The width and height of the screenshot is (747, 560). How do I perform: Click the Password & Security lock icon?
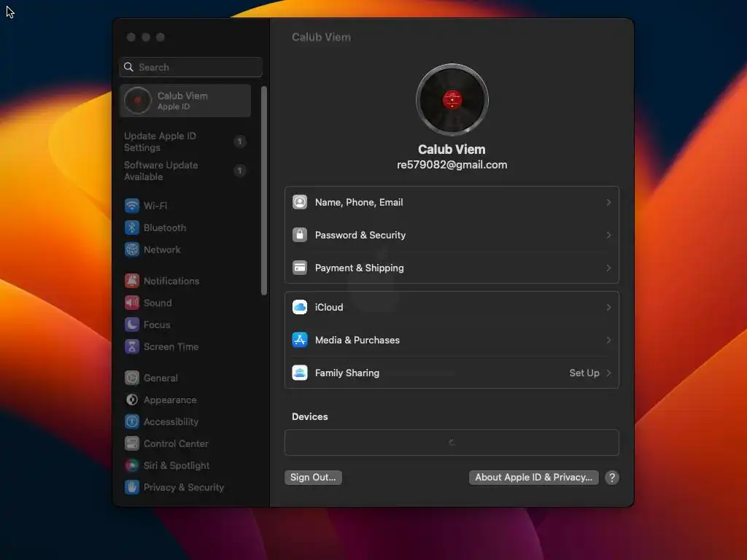pos(300,236)
